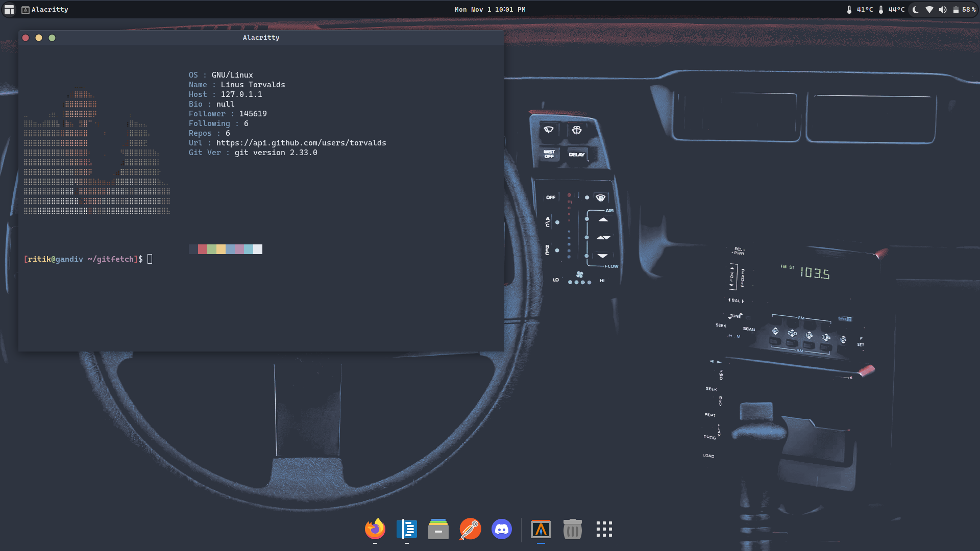Show all applications grid

click(604, 529)
